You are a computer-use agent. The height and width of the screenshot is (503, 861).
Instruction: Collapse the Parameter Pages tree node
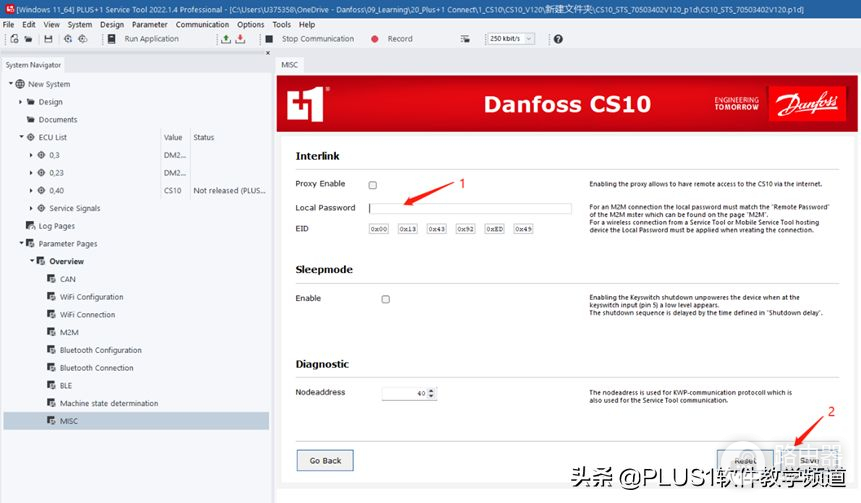[21, 244]
